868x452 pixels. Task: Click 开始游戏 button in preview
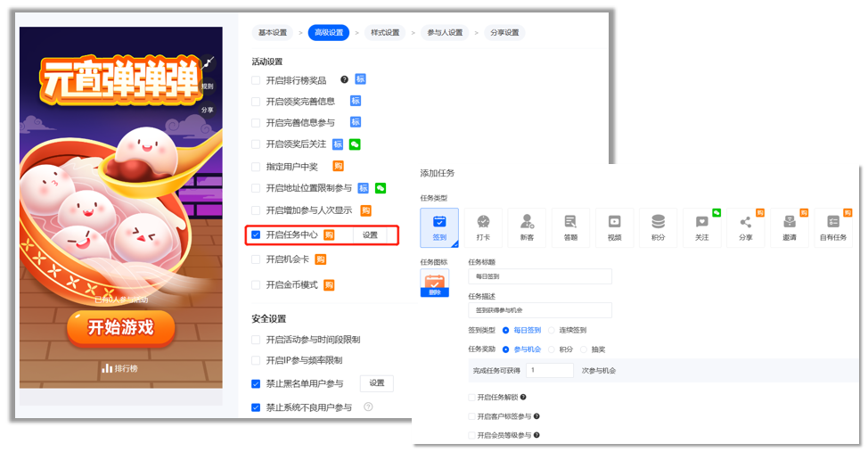pyautogui.click(x=120, y=327)
